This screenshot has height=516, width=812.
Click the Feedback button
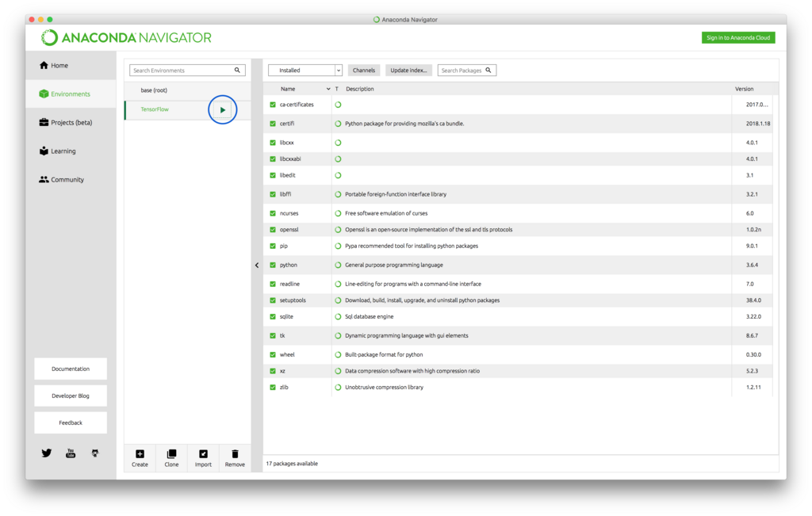[71, 422]
